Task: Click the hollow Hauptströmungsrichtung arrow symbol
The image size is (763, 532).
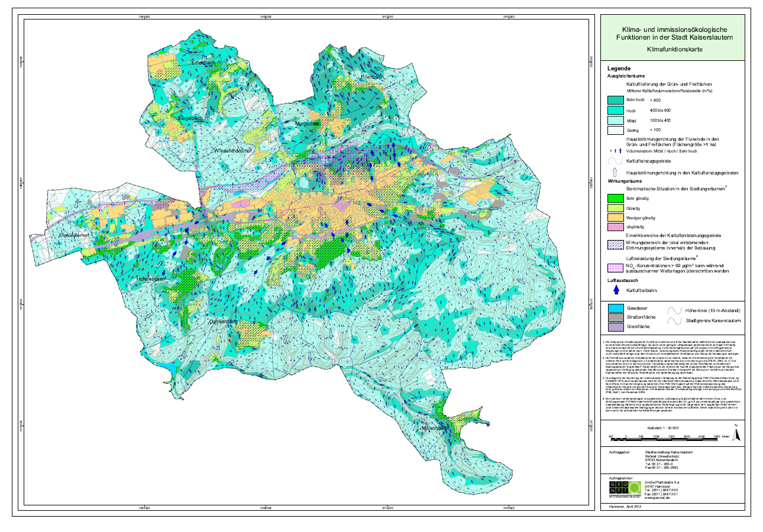Action: [x=616, y=173]
